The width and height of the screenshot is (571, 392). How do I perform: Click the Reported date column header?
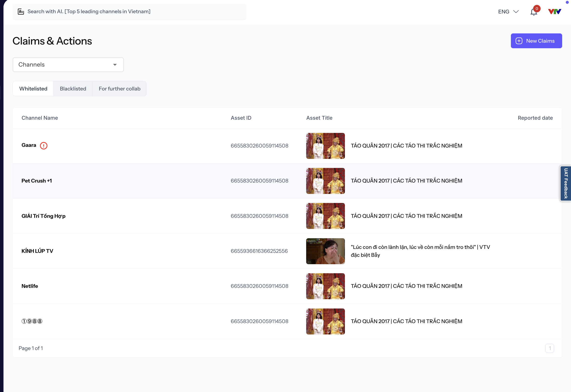pyautogui.click(x=535, y=118)
